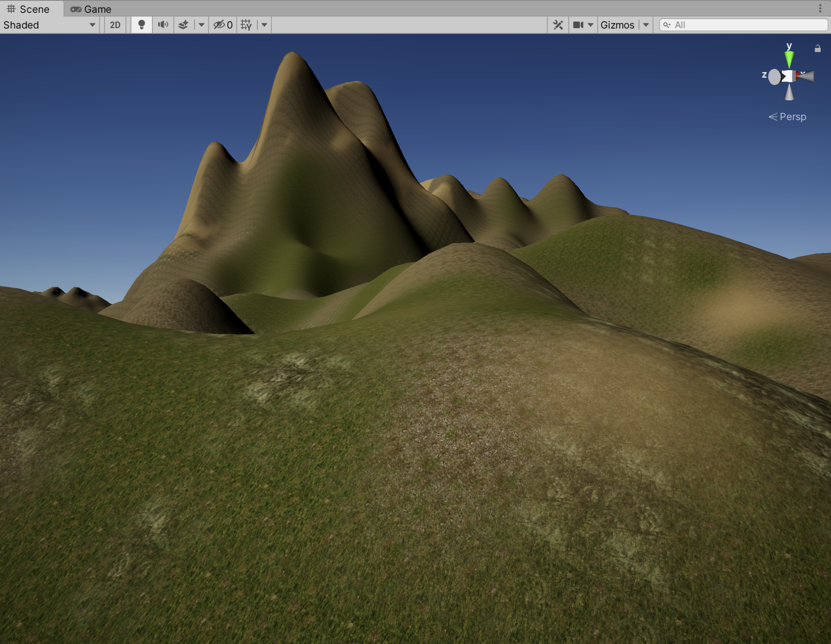Viewport: 831px width, 644px height.
Task: Open the effects dropdown arrow
Action: 202,25
